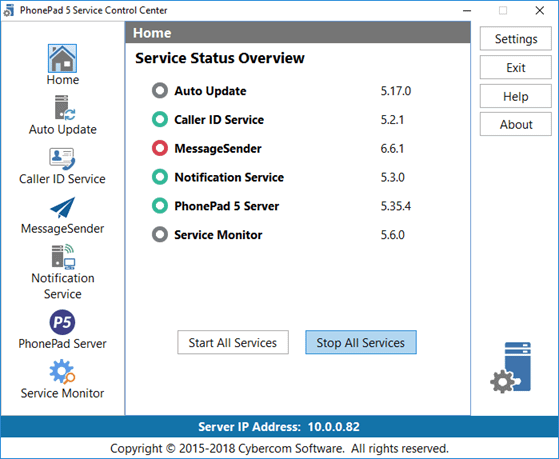Click the version number 5.17.0

click(396, 91)
